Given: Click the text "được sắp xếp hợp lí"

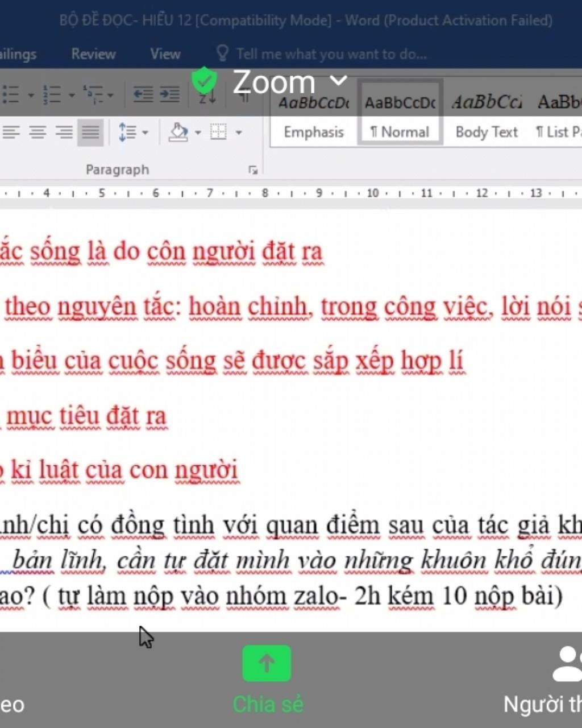Looking at the screenshot, I should click(x=358, y=361).
